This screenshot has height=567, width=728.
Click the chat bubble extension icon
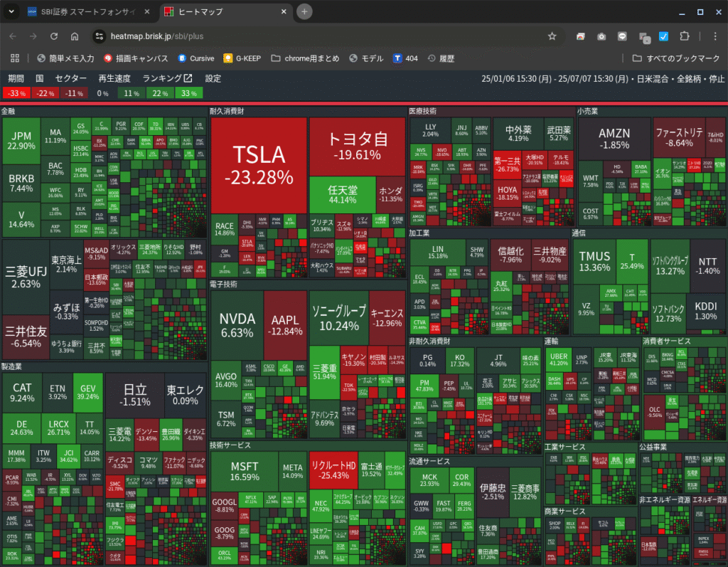622,37
